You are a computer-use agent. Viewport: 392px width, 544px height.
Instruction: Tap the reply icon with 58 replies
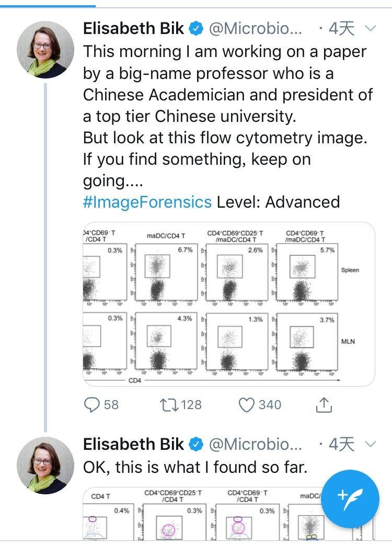(92, 404)
